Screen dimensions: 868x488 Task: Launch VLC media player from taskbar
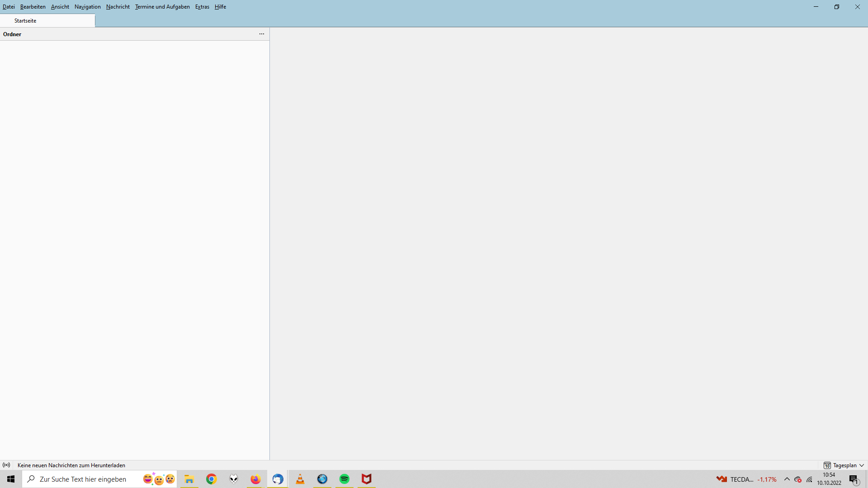300,479
